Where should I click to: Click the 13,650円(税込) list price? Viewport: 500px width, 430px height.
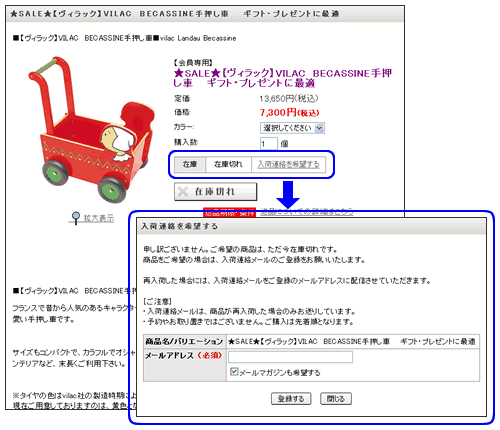(289, 99)
